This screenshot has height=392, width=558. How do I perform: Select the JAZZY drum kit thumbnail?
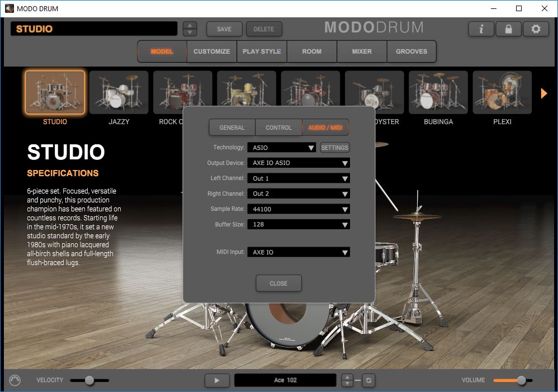pyautogui.click(x=119, y=93)
